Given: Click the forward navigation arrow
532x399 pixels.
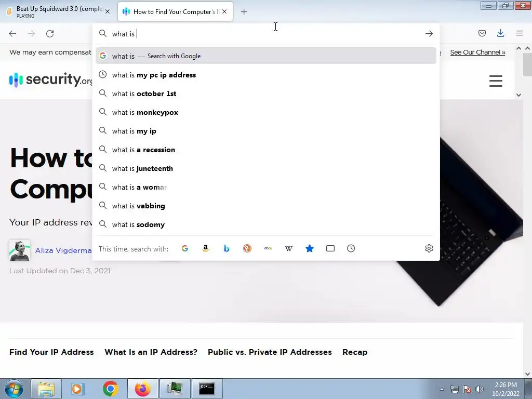Looking at the screenshot, I should [x=31, y=34].
